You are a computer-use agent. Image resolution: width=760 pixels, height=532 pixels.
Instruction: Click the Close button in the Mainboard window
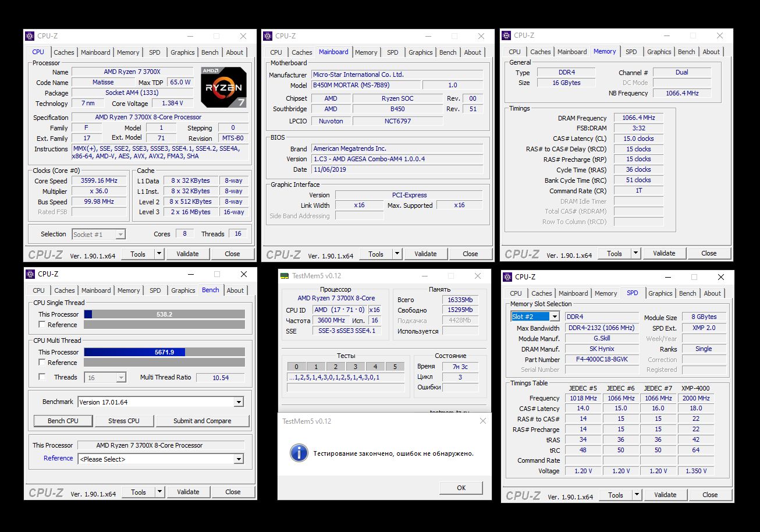point(470,254)
